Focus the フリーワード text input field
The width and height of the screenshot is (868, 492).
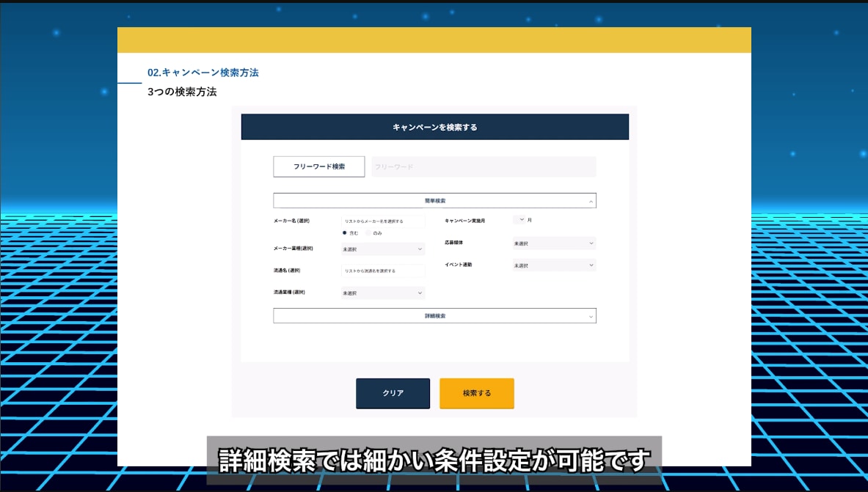tap(484, 166)
